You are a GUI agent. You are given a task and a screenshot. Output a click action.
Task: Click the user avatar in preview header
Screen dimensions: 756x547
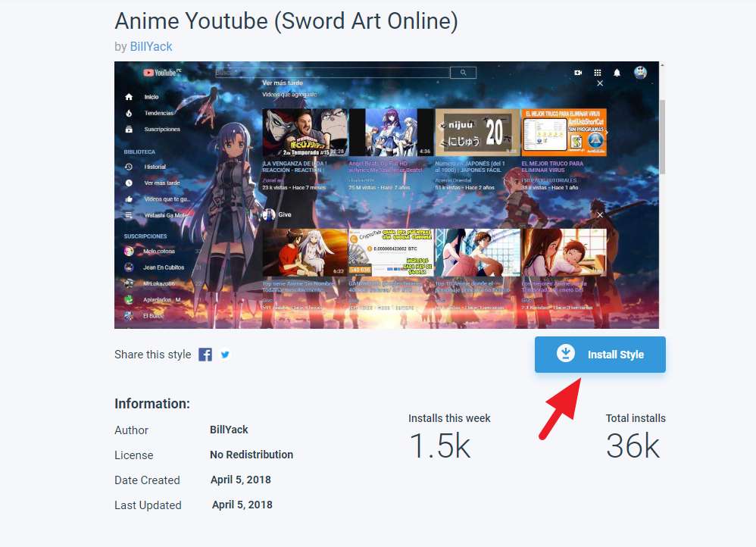point(640,73)
